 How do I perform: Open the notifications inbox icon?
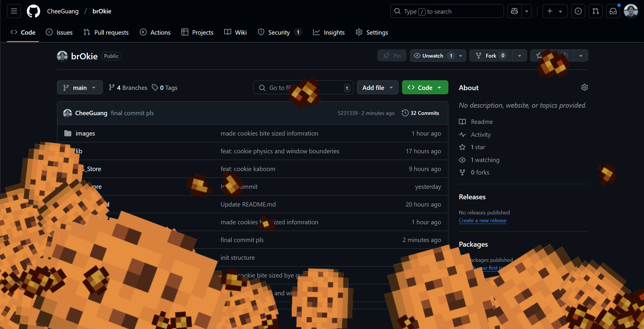[613, 11]
